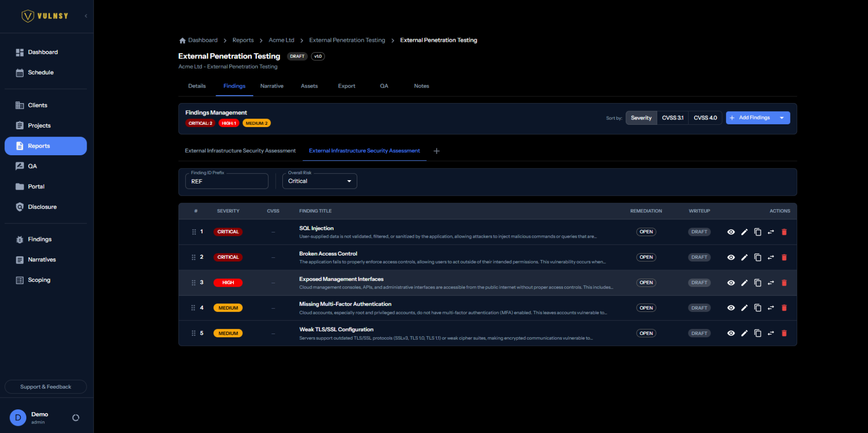Open Projects in the sidebar
Image resolution: width=868 pixels, height=433 pixels.
pyautogui.click(x=45, y=126)
